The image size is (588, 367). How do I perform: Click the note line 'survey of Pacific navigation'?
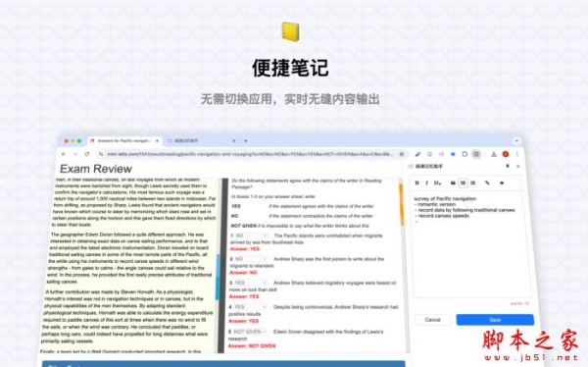coord(445,199)
